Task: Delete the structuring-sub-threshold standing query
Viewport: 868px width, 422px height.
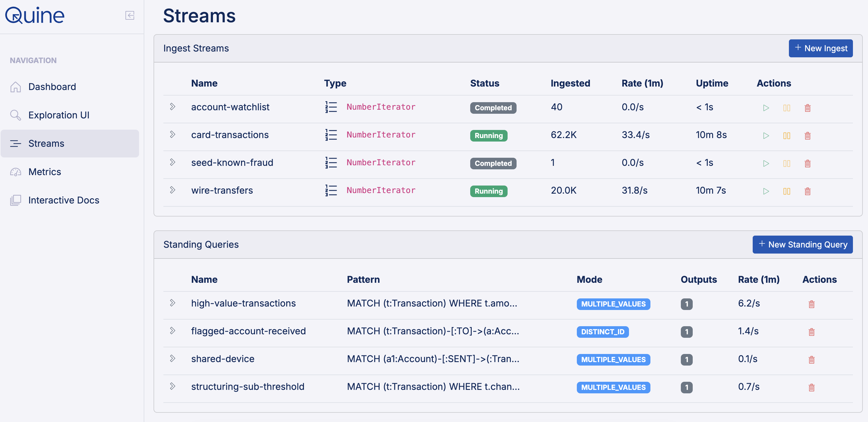Action: (812, 387)
